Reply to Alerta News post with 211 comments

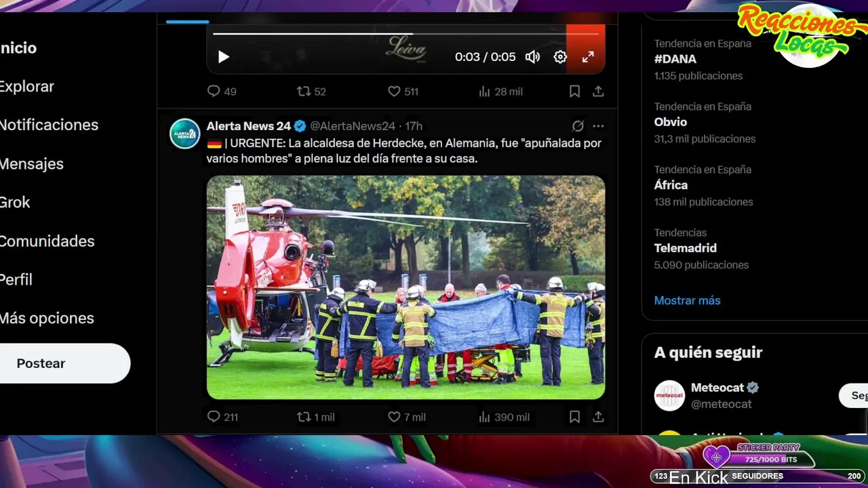[222, 417]
